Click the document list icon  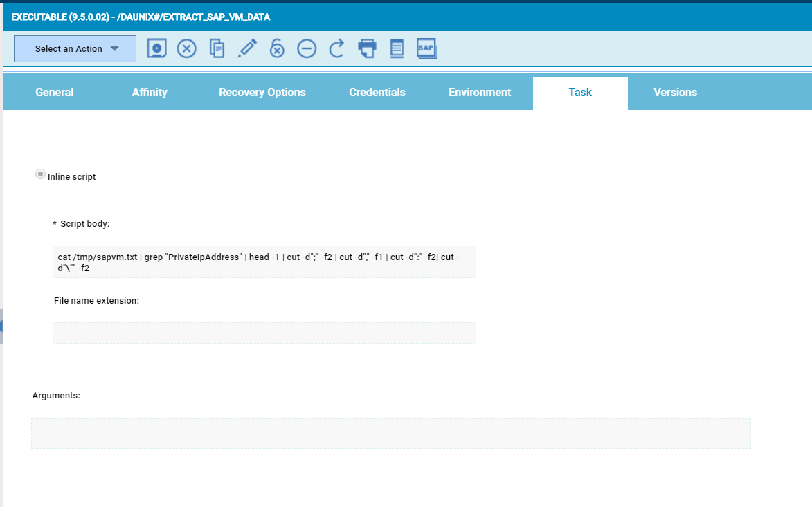(397, 48)
